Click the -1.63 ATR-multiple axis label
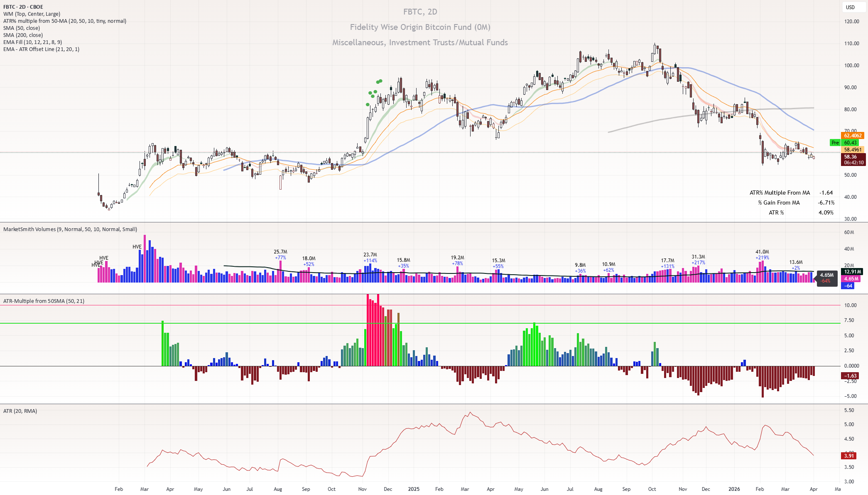 pos(851,376)
